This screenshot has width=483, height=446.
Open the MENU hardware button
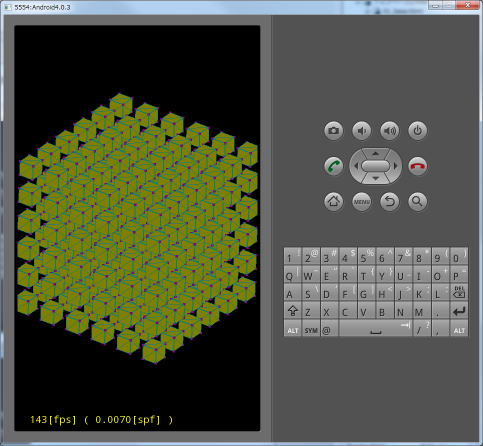click(x=362, y=201)
